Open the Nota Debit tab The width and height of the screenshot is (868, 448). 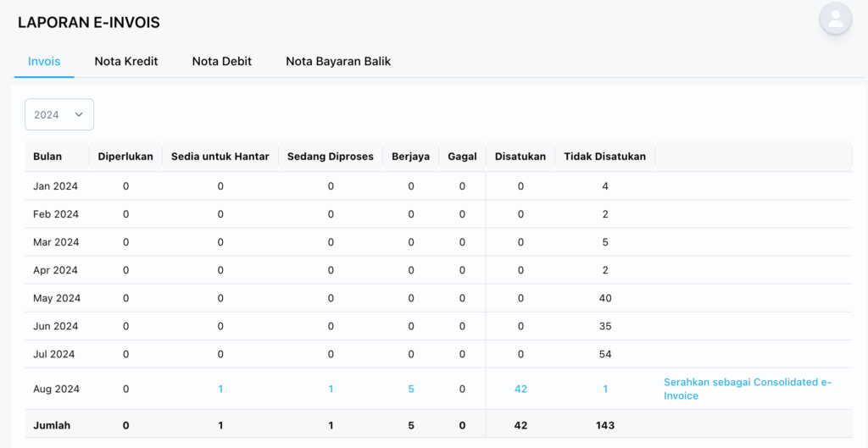(x=222, y=61)
